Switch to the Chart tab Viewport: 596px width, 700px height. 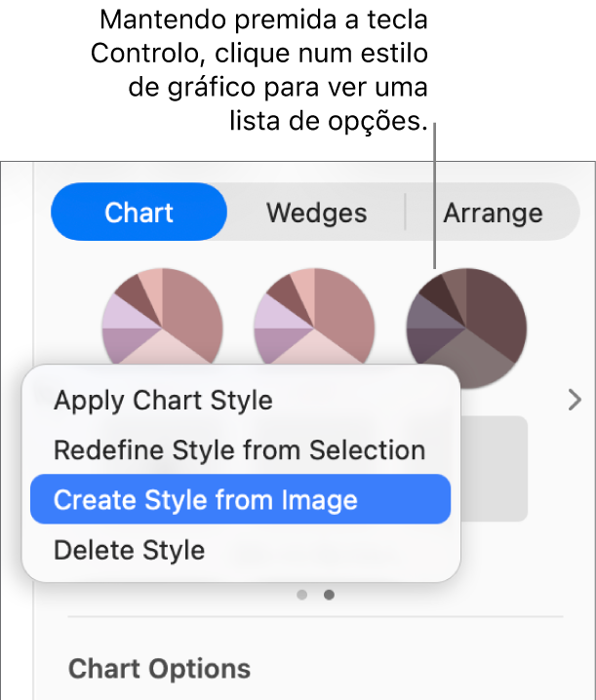(139, 213)
